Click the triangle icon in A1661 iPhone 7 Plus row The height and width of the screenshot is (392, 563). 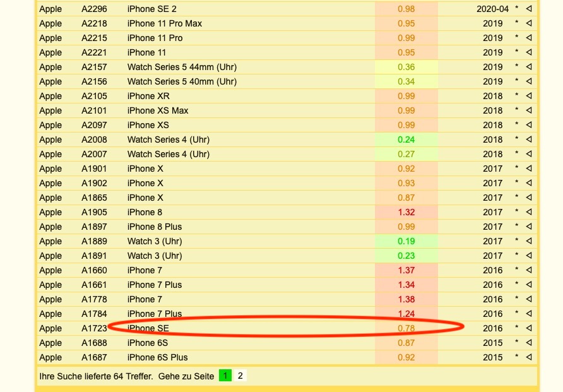[x=529, y=284]
